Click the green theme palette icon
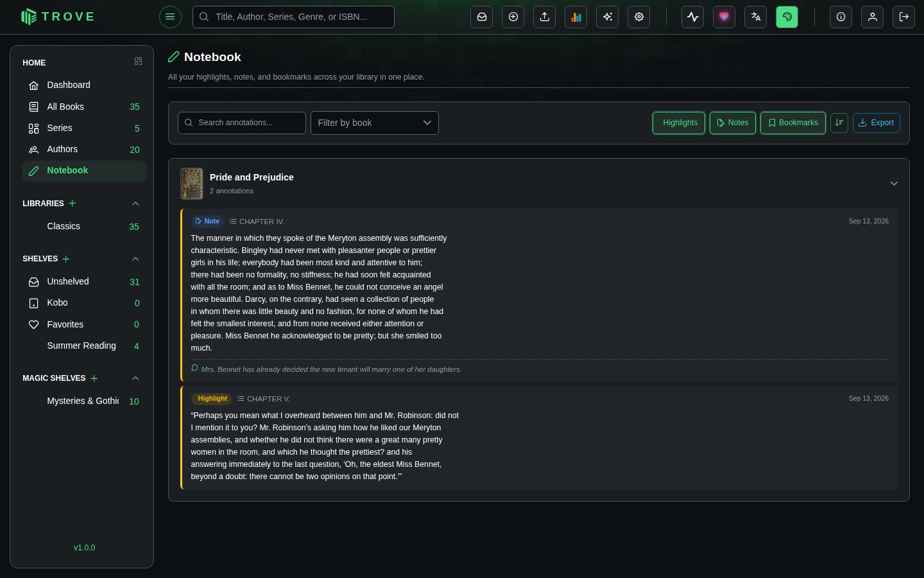This screenshot has height=578, width=924. [x=787, y=17]
